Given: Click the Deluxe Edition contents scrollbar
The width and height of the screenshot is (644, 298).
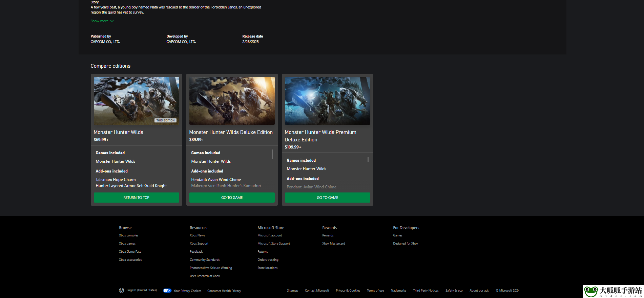Looking at the screenshot, I should pos(272,154).
